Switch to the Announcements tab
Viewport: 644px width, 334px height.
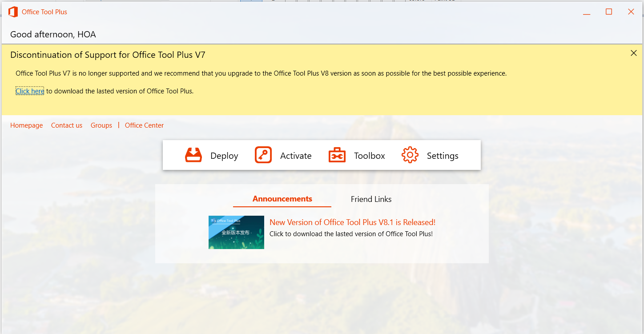(282, 199)
